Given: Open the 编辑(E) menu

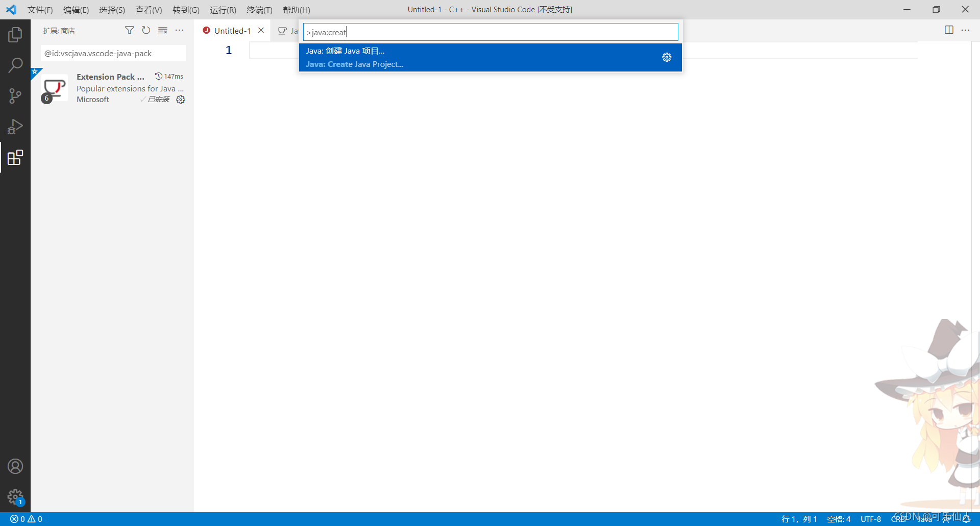Looking at the screenshot, I should [76, 10].
